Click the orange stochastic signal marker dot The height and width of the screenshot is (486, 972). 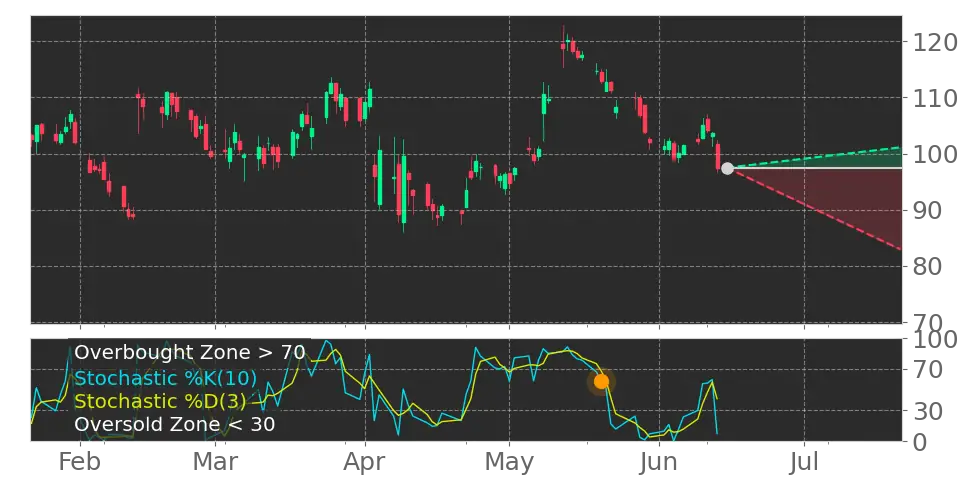point(601,381)
